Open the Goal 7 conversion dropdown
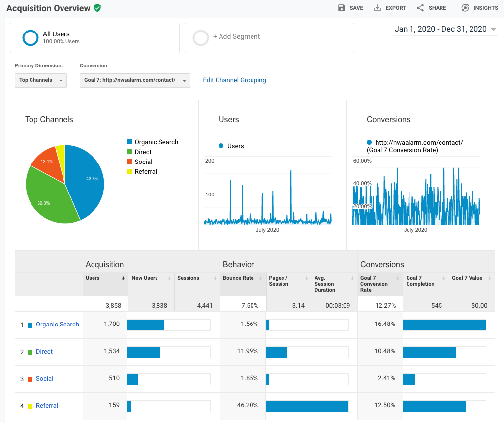The height and width of the screenshot is (423, 504). click(x=135, y=80)
